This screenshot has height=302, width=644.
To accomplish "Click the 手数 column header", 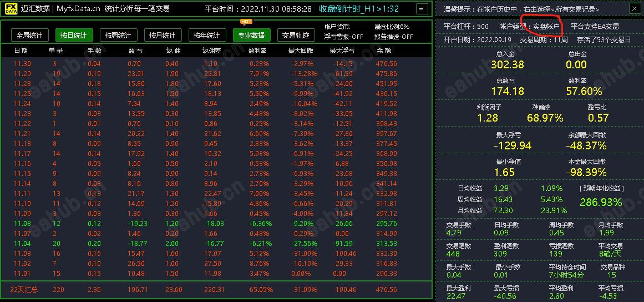I will [x=94, y=51].
